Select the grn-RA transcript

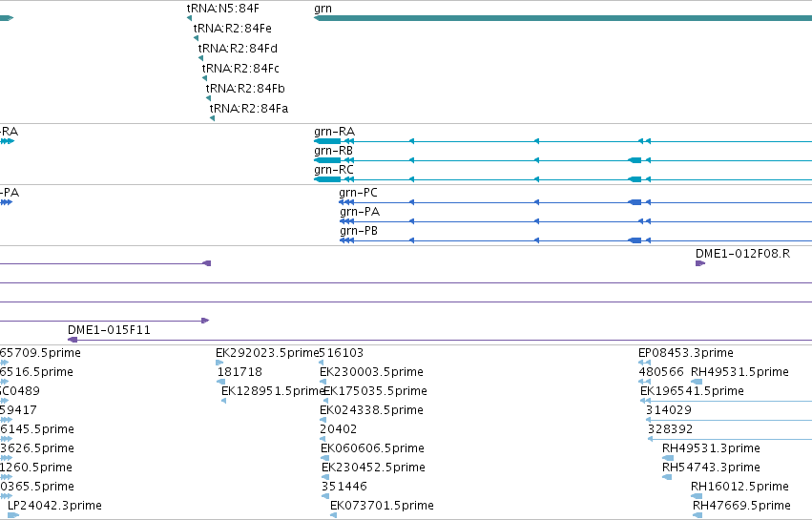click(563, 141)
